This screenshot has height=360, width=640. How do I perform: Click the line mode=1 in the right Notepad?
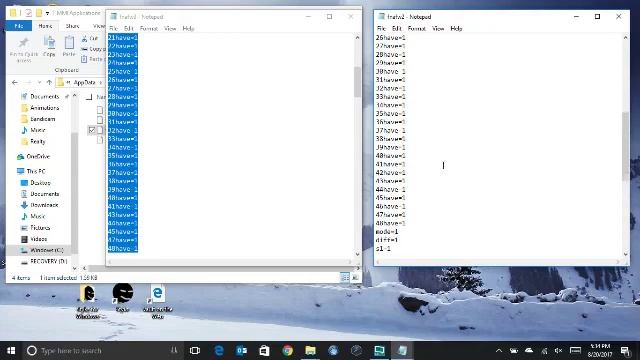(387, 232)
